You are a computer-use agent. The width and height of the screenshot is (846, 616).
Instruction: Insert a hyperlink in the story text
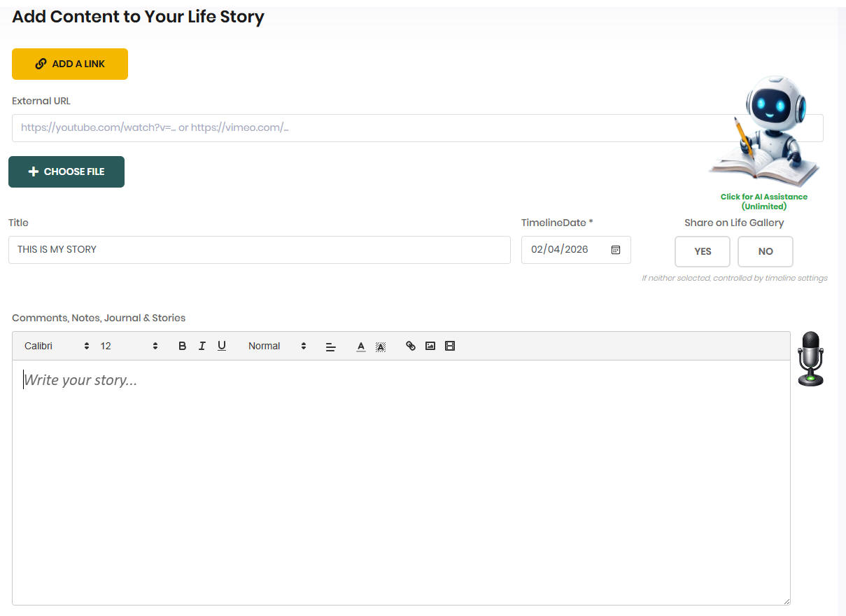point(410,345)
